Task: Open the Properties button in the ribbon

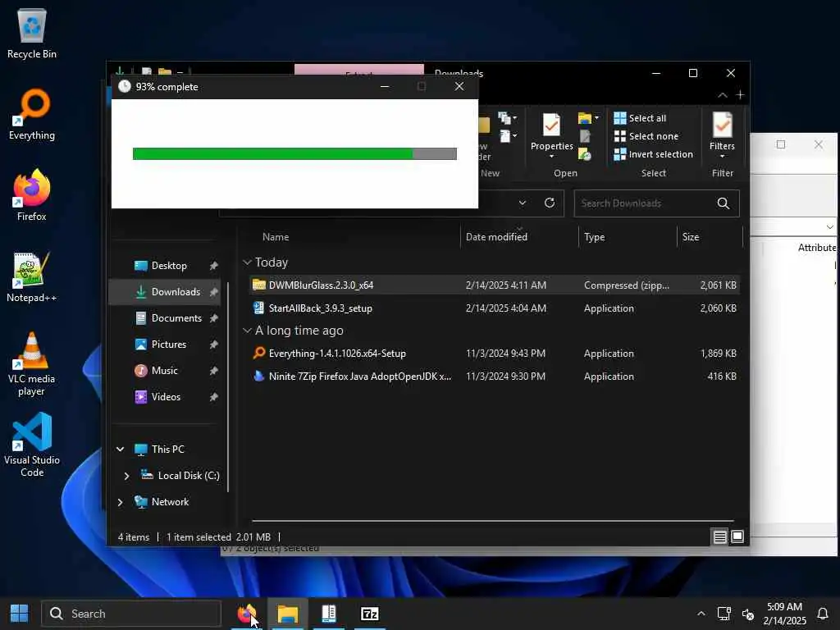Action: [551, 134]
